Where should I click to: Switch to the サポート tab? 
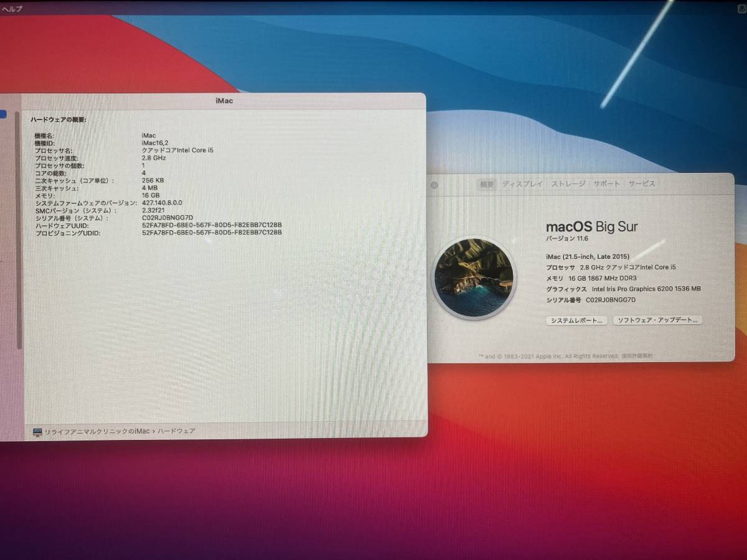tap(606, 184)
